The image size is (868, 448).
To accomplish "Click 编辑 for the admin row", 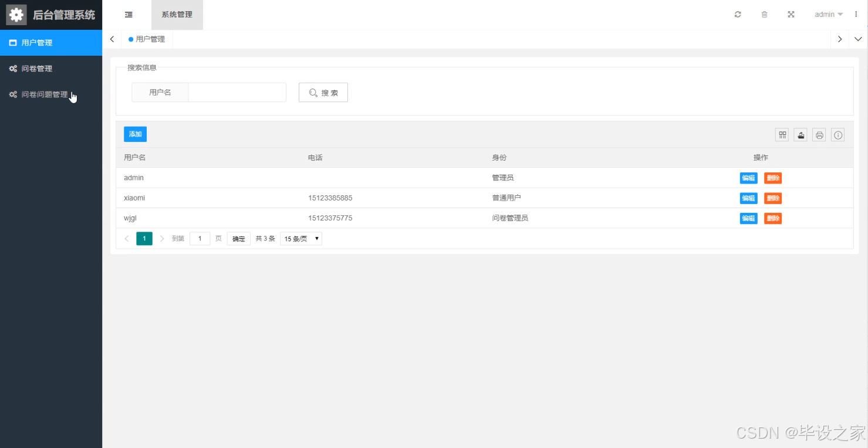I will [x=748, y=178].
